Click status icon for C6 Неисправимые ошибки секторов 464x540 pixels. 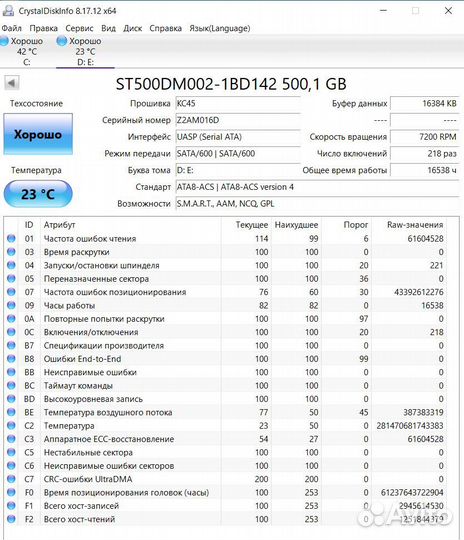tap(11, 466)
